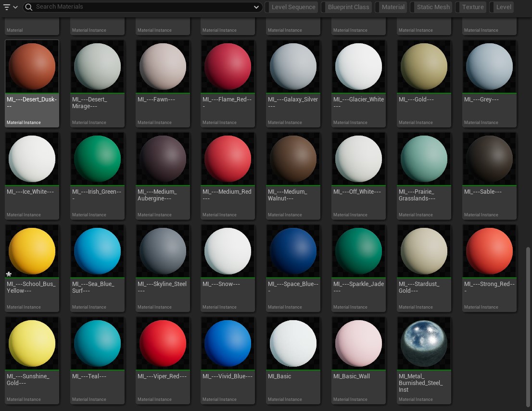Toggle the Material filter chip
The height and width of the screenshot is (411, 532).
tap(393, 7)
